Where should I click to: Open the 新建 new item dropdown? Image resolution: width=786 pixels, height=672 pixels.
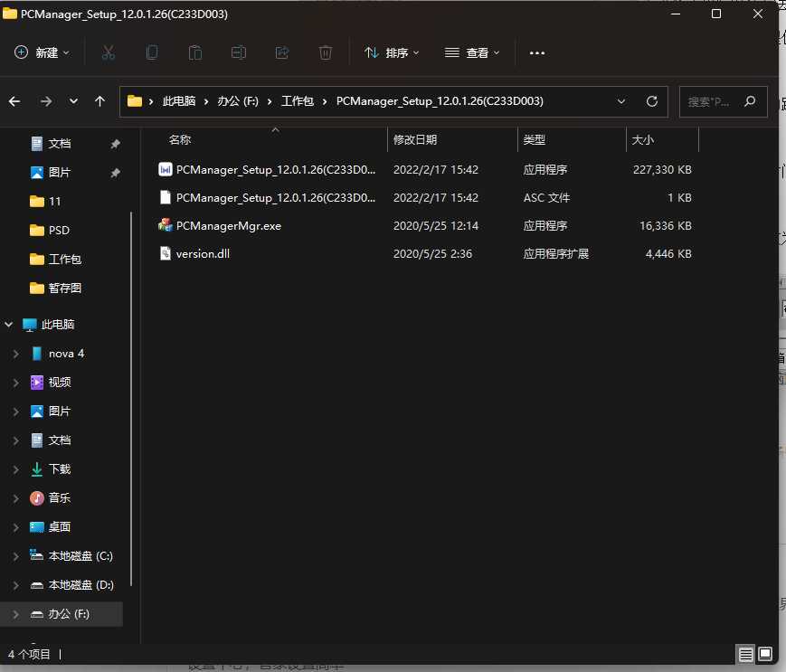[x=43, y=52]
